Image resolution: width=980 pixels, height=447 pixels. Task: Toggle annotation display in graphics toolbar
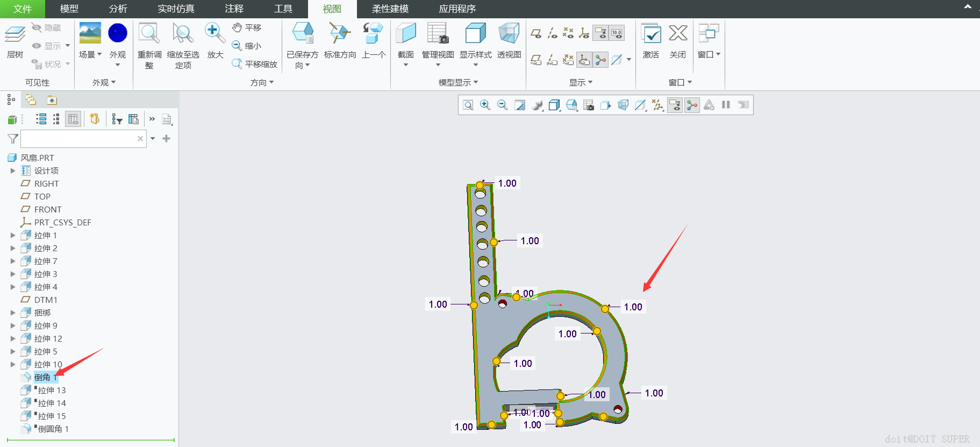[675, 105]
